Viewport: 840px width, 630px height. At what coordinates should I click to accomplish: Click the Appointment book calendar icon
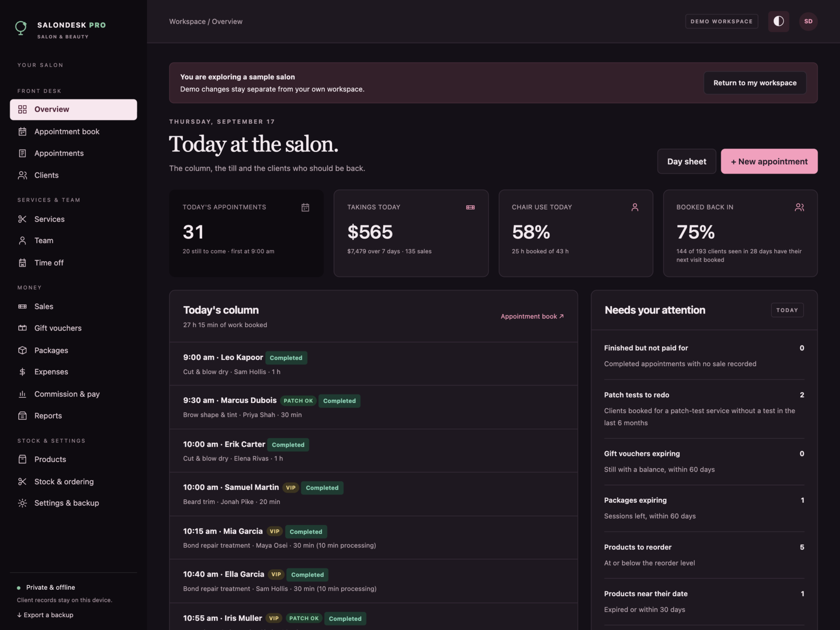pyautogui.click(x=22, y=132)
